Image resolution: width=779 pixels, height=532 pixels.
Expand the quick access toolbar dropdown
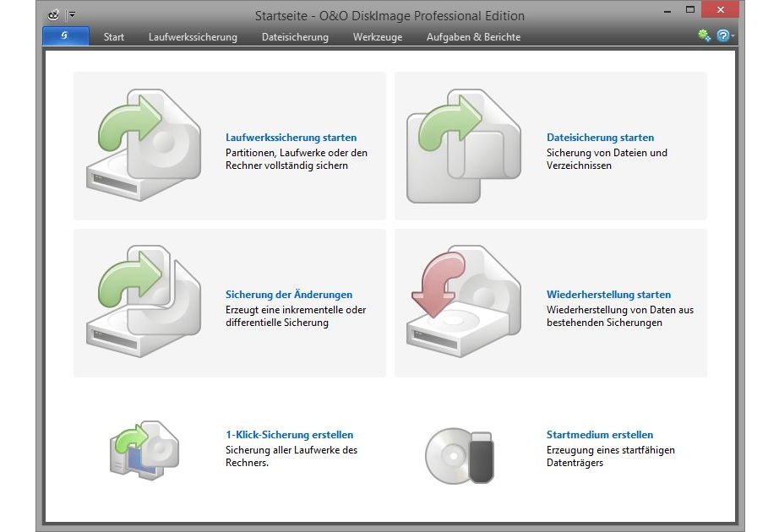coord(72,15)
